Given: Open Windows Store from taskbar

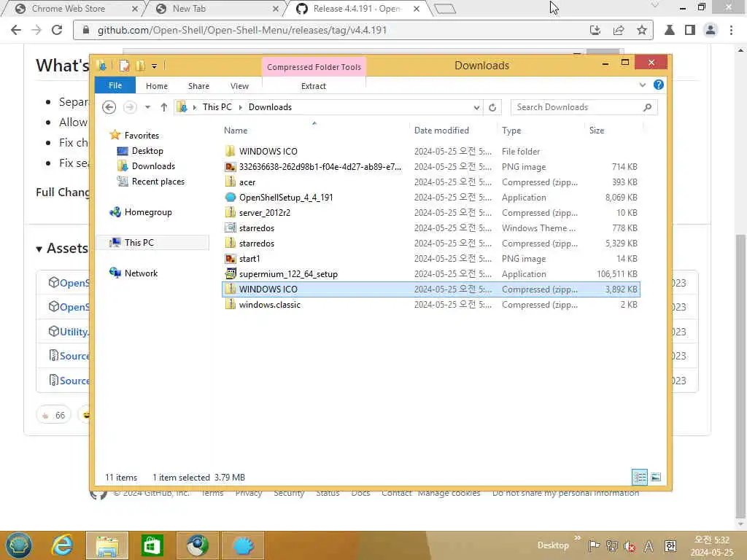Looking at the screenshot, I should [152, 545].
